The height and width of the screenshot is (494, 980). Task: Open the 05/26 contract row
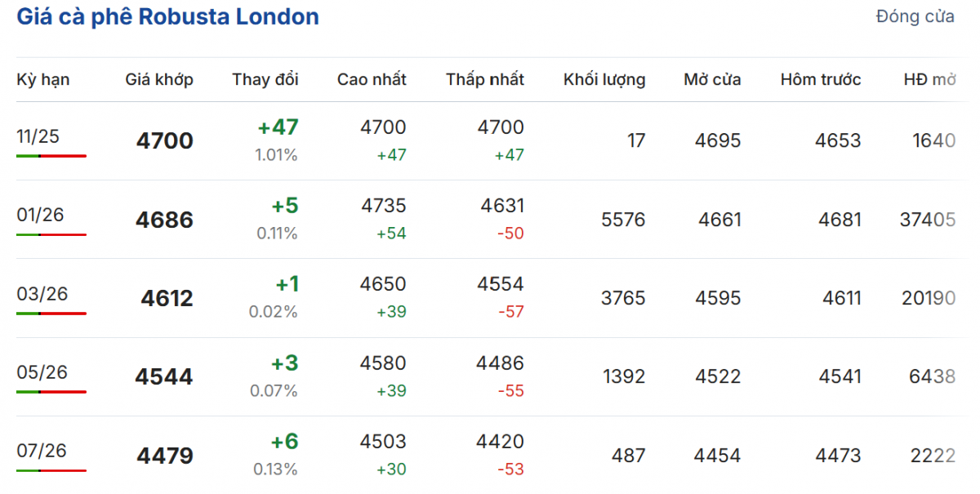point(42,372)
